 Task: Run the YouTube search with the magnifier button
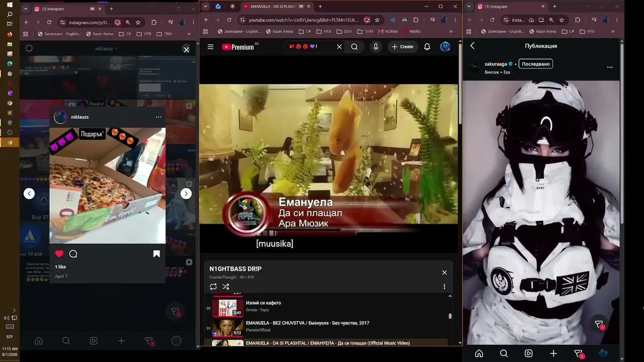pyautogui.click(x=354, y=47)
